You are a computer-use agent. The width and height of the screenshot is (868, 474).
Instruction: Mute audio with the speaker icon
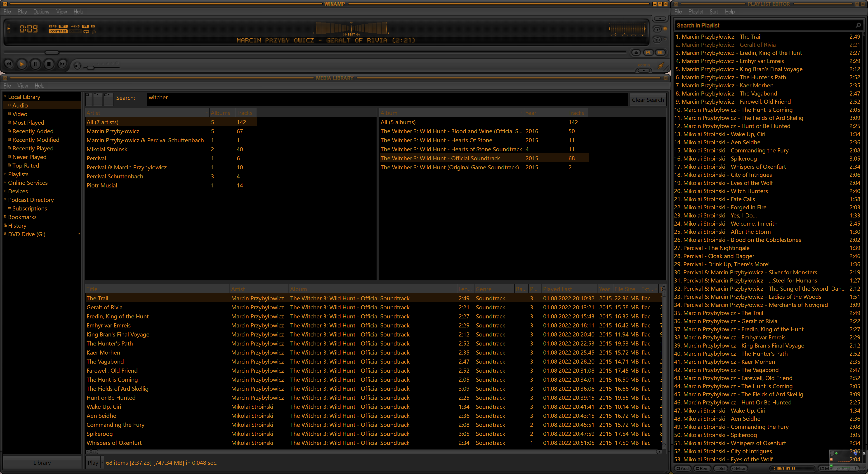77,66
